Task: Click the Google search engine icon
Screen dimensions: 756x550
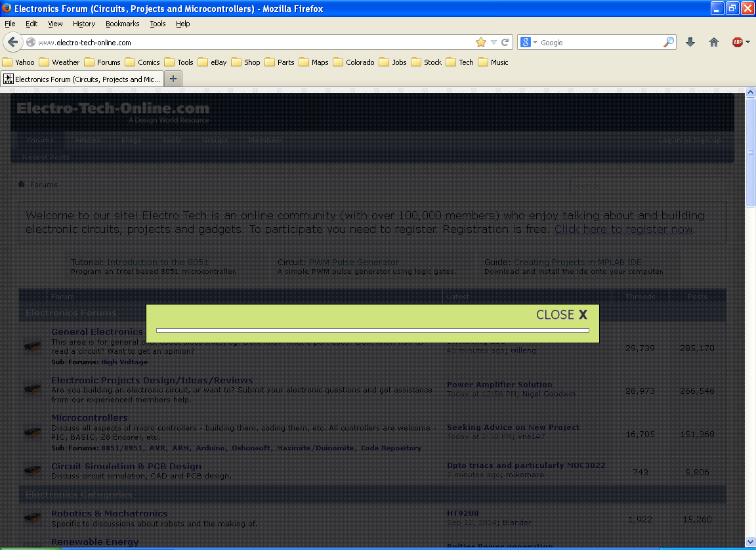Action: tap(526, 43)
